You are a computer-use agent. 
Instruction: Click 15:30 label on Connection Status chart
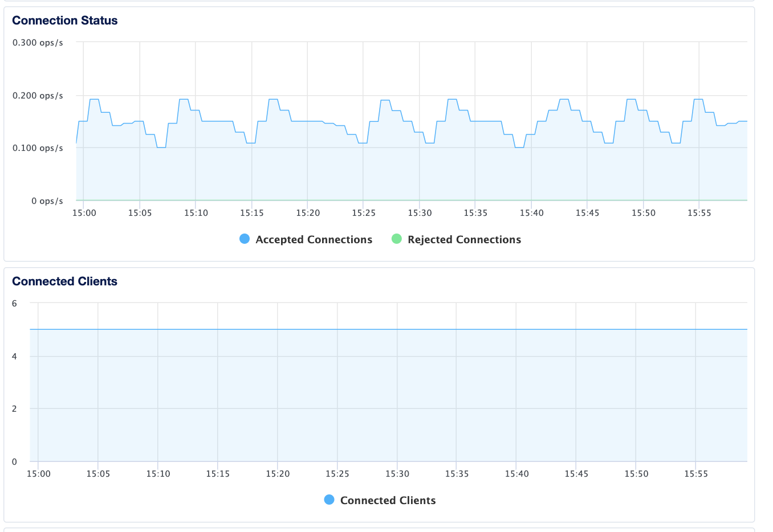pos(420,213)
